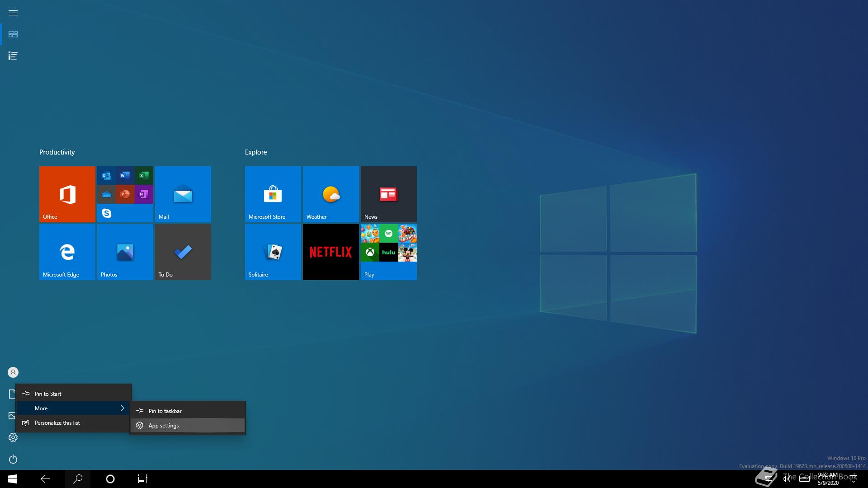Open the Action Center notification icon
This screenshot has width=868, height=488.
click(854, 479)
